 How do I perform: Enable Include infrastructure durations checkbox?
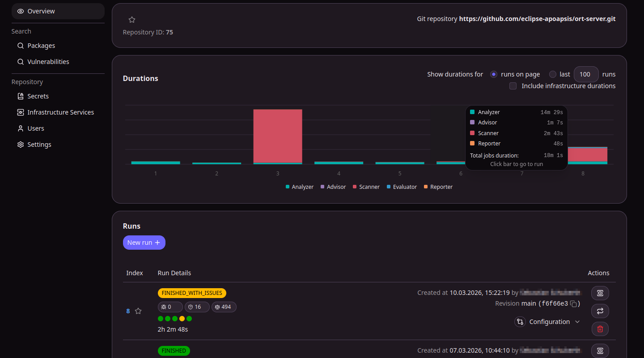(x=513, y=86)
